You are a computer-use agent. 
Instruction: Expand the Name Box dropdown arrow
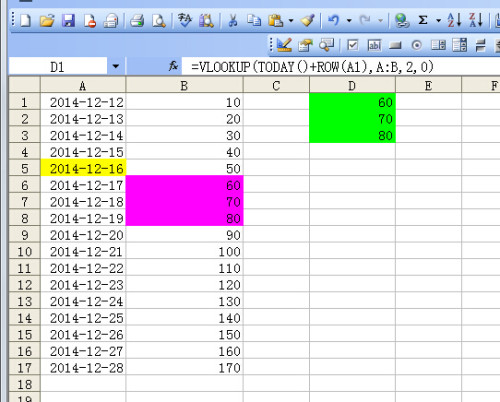116,66
